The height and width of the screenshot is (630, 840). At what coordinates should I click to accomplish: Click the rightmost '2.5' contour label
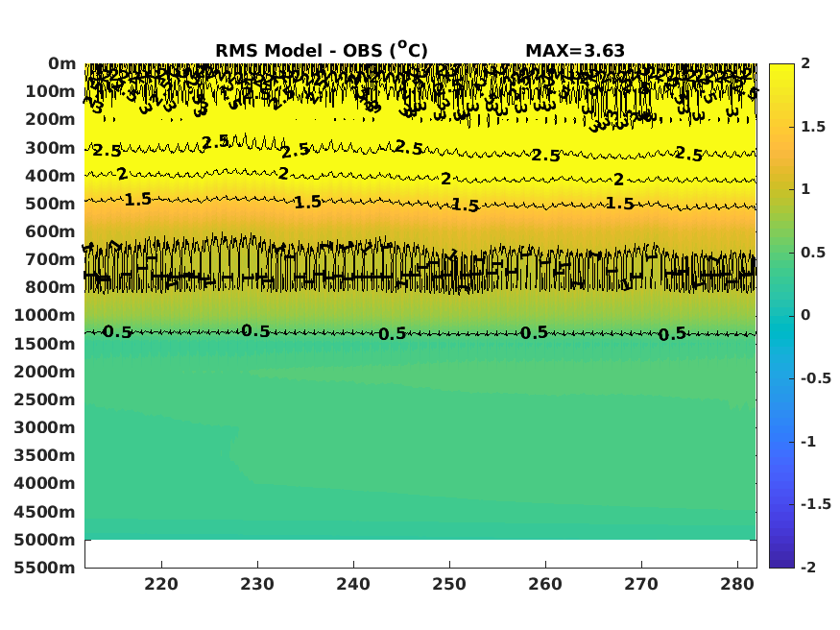pos(689,155)
